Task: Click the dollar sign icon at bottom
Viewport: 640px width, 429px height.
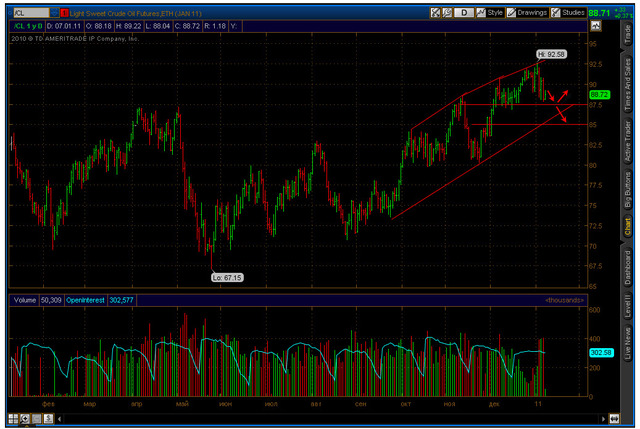Action: click(49, 418)
